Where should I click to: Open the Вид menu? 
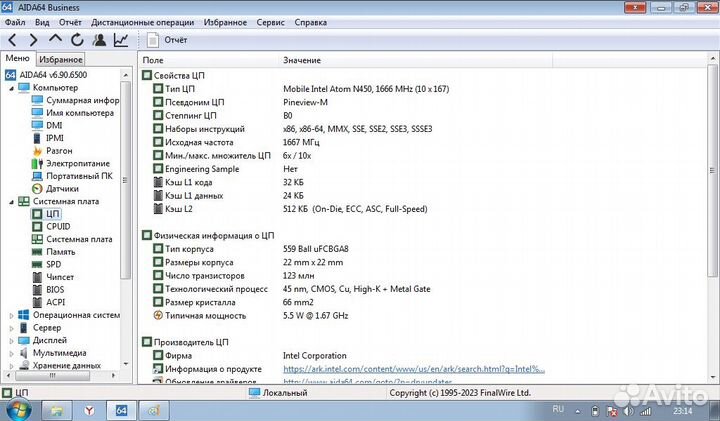point(42,22)
